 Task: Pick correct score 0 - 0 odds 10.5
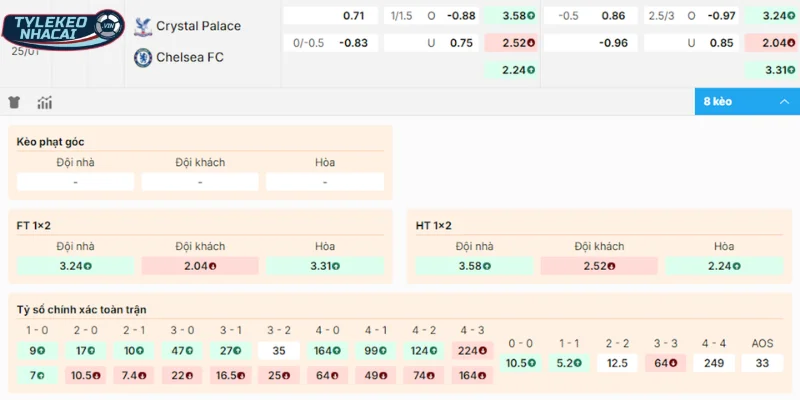pyautogui.click(x=518, y=363)
